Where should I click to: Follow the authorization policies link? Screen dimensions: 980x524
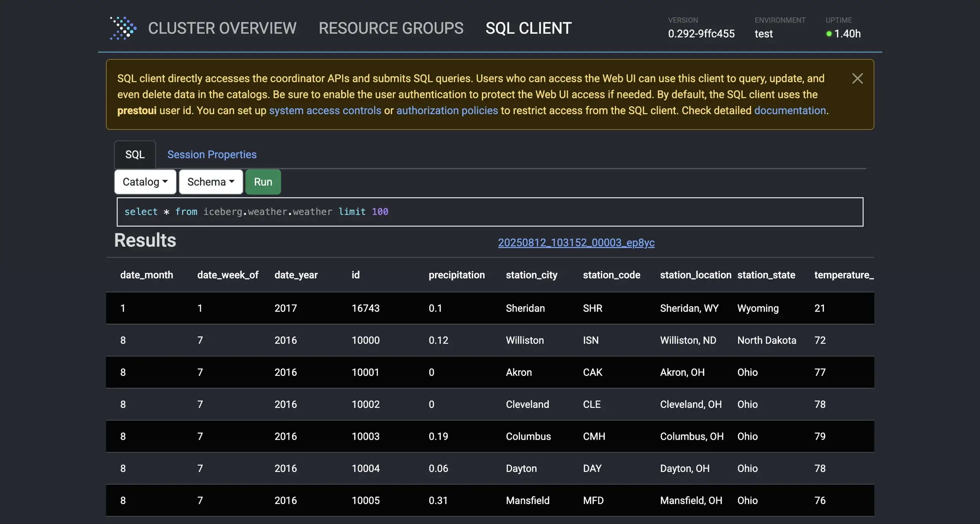(447, 111)
